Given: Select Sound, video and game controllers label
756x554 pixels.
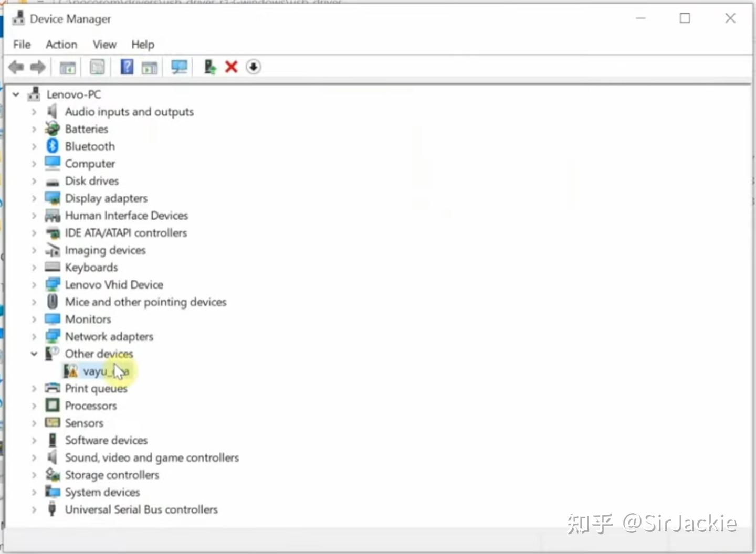Looking at the screenshot, I should 152,457.
